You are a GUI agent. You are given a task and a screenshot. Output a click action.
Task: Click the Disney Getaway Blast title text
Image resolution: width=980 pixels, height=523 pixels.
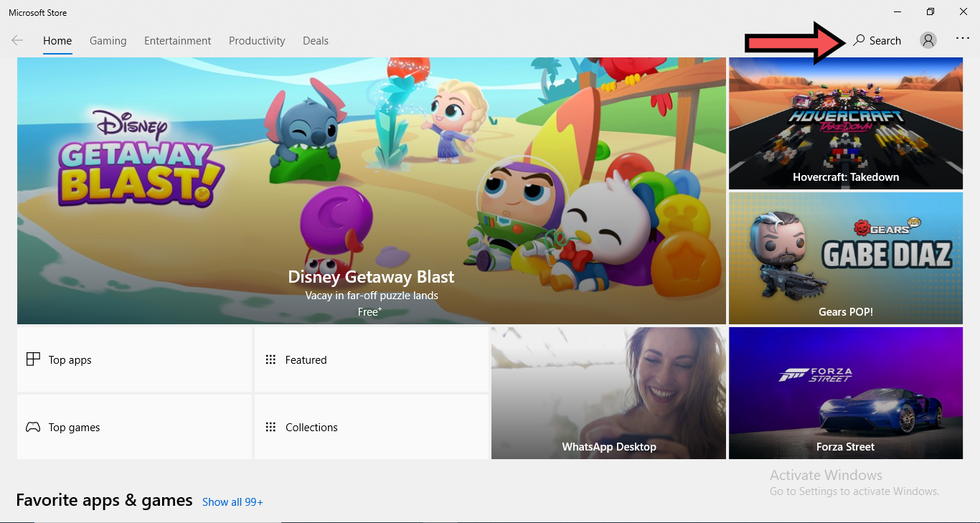[371, 277]
